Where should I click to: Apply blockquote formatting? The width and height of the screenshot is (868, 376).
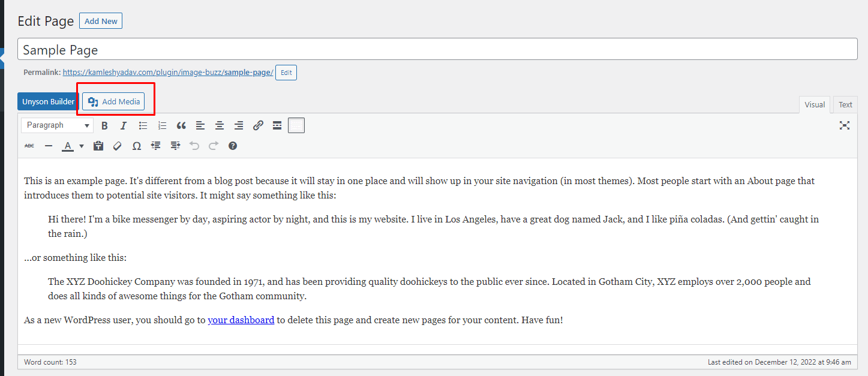[x=181, y=125]
